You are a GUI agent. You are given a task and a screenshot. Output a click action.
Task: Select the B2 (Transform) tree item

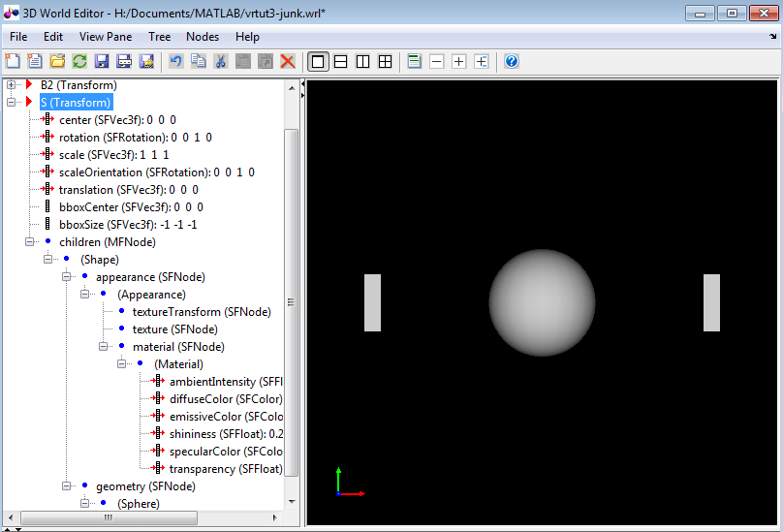pyautogui.click(x=78, y=85)
